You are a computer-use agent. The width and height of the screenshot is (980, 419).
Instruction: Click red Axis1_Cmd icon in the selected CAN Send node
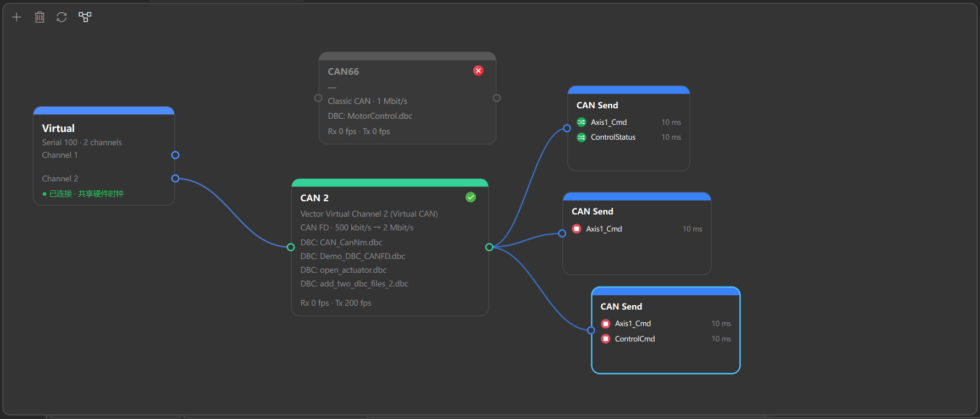click(606, 323)
